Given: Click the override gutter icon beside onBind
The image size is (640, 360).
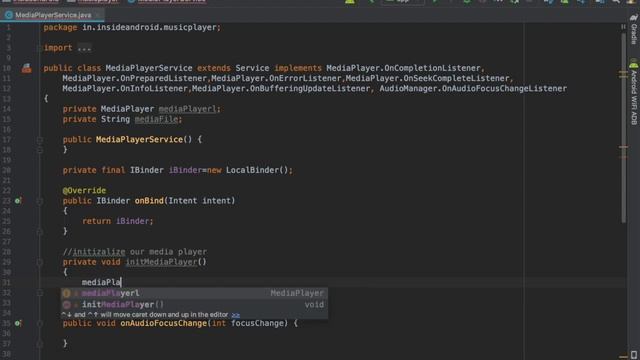Looking at the screenshot, I should (18, 201).
